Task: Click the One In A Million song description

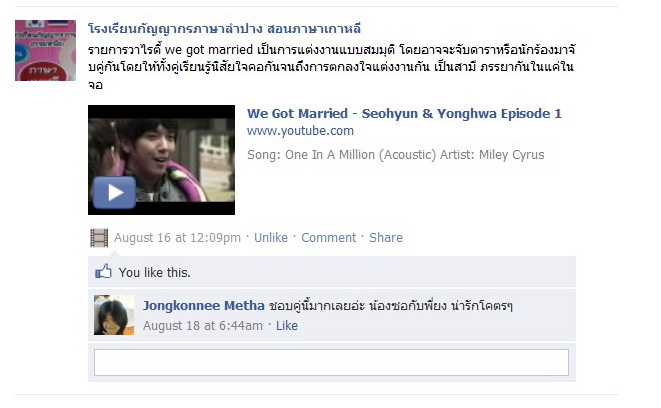Action: 395,155
